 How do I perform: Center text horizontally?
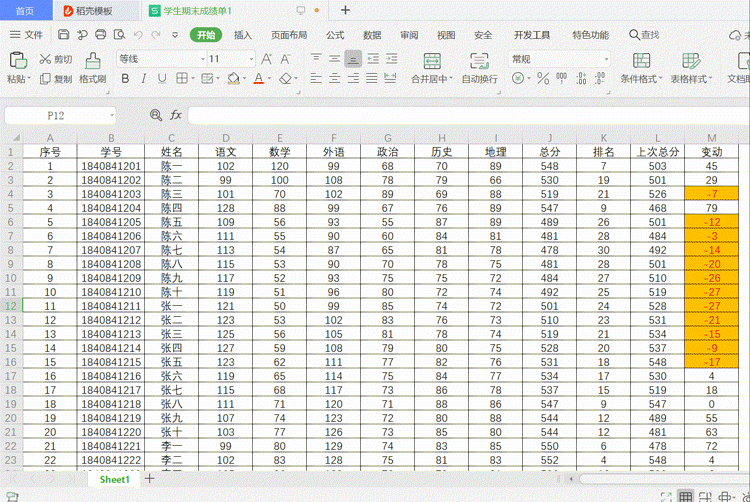click(335, 78)
